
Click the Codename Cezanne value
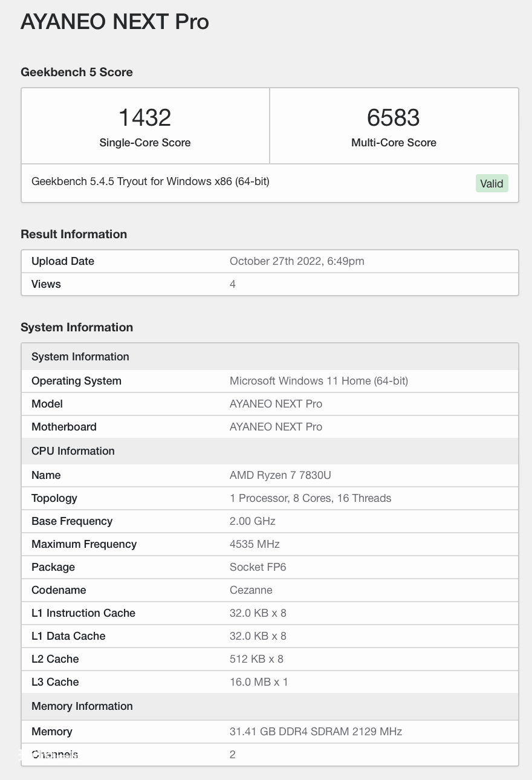251,590
